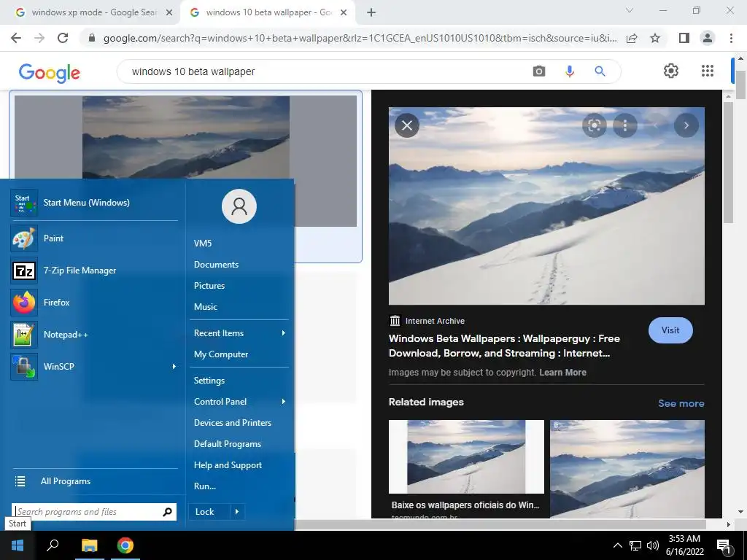The width and height of the screenshot is (747, 560).
Task: Click the blue Google search magnifier
Action: (x=600, y=71)
